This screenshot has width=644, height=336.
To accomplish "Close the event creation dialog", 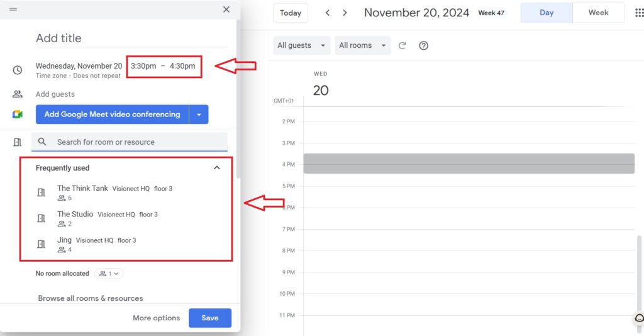I will [226, 9].
